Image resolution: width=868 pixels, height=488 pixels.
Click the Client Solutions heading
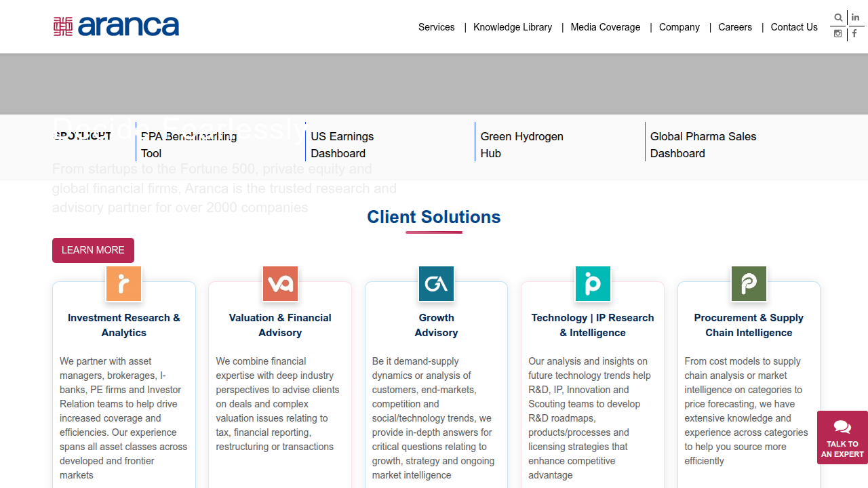434,217
